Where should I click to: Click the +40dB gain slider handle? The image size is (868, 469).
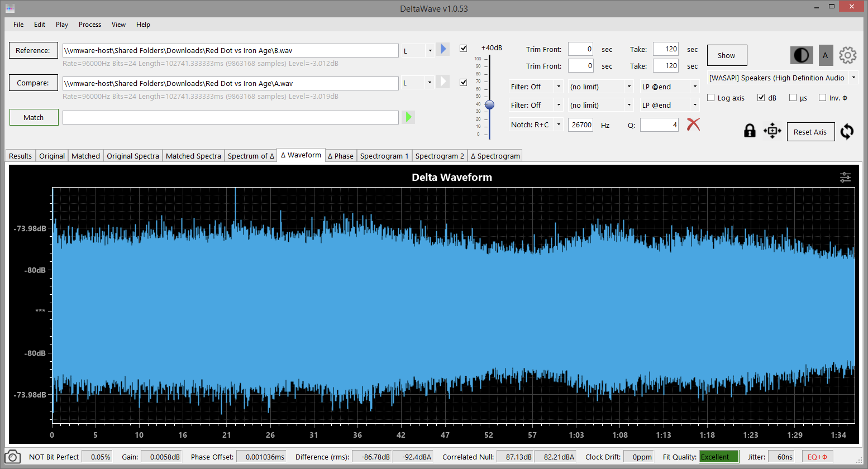[489, 104]
